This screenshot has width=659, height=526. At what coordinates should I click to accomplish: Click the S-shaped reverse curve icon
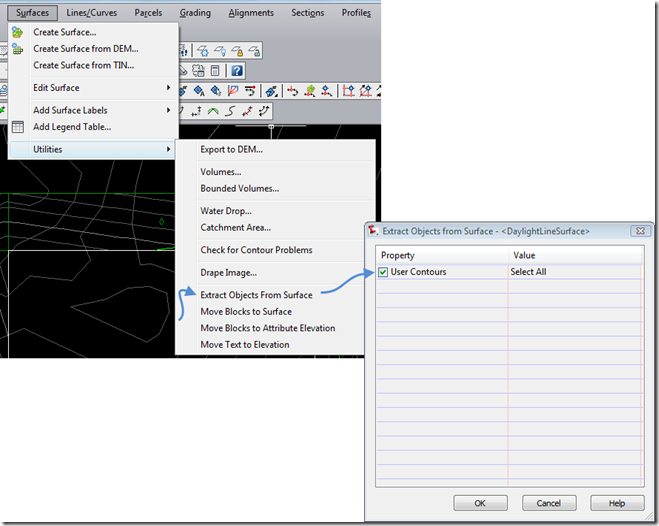tap(231, 111)
